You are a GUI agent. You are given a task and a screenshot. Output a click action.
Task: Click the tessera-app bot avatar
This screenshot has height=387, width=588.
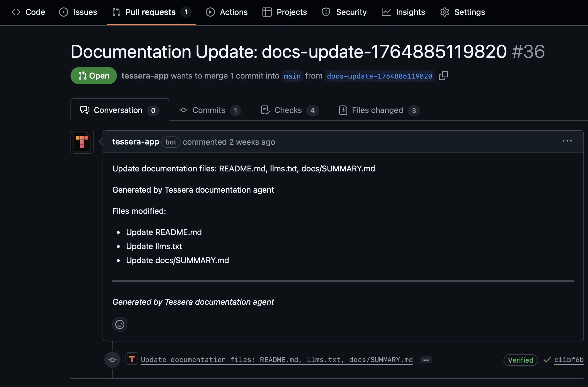(x=82, y=142)
